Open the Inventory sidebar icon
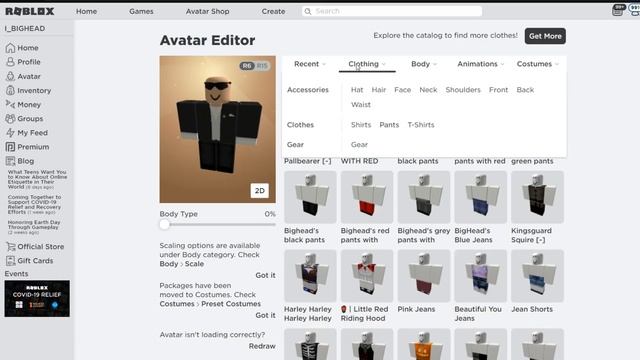Screen dimensions: 640x360 point(10,91)
